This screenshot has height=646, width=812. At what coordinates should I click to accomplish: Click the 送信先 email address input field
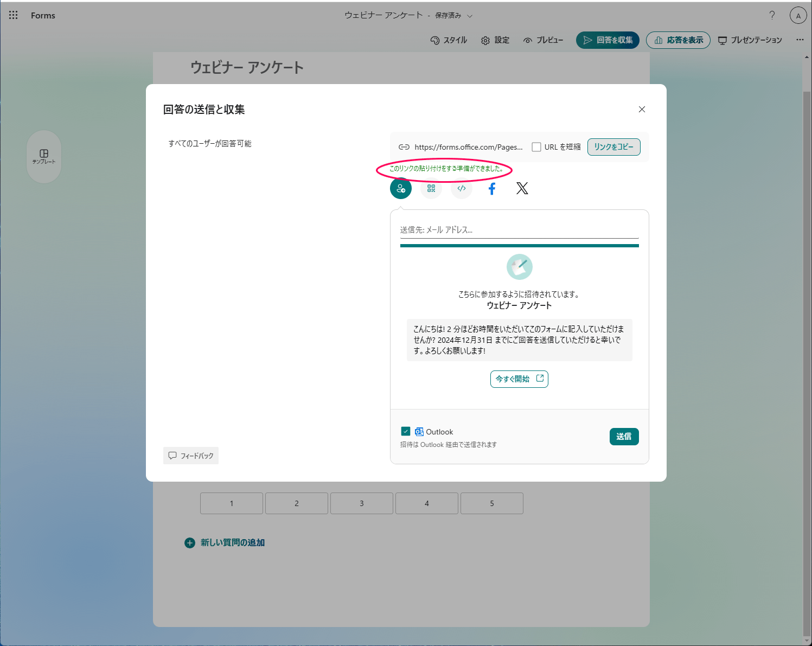(519, 229)
